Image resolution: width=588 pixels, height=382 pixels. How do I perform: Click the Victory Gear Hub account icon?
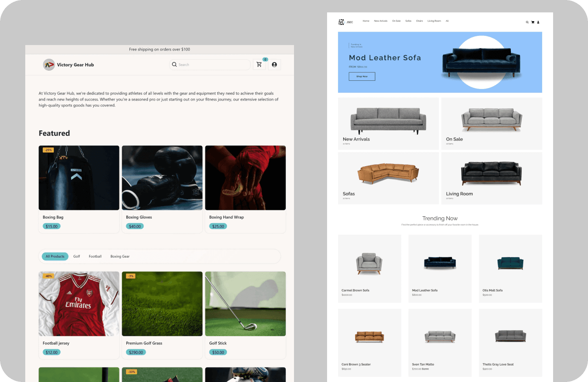point(274,65)
